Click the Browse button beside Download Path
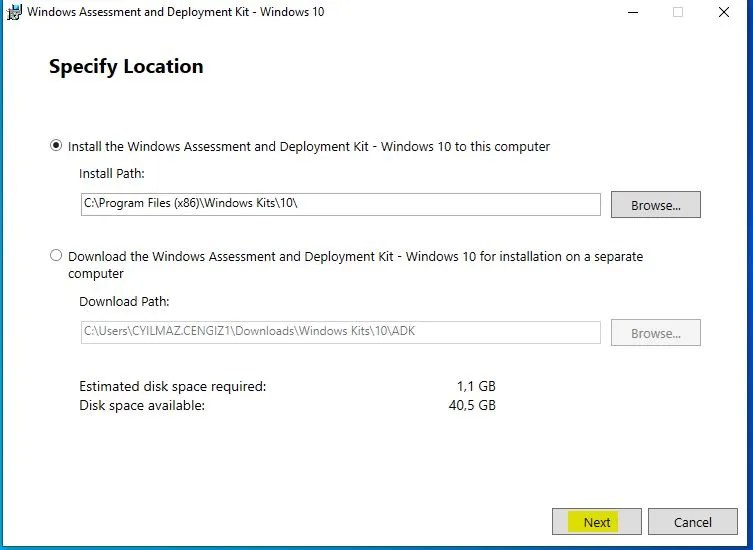The width and height of the screenshot is (753, 550). pos(656,332)
